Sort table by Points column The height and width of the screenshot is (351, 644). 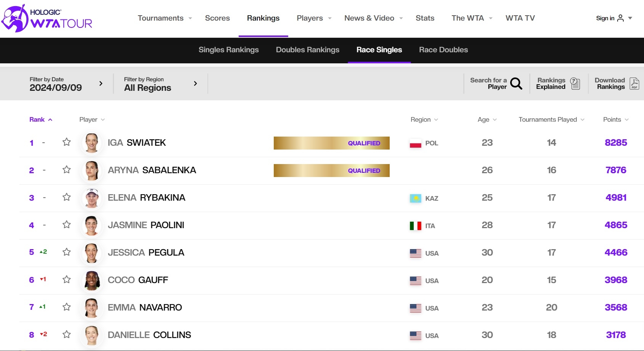(x=616, y=119)
